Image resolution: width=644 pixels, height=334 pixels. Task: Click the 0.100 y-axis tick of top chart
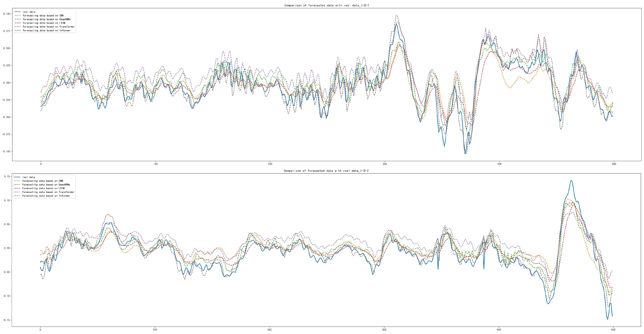coord(6,14)
